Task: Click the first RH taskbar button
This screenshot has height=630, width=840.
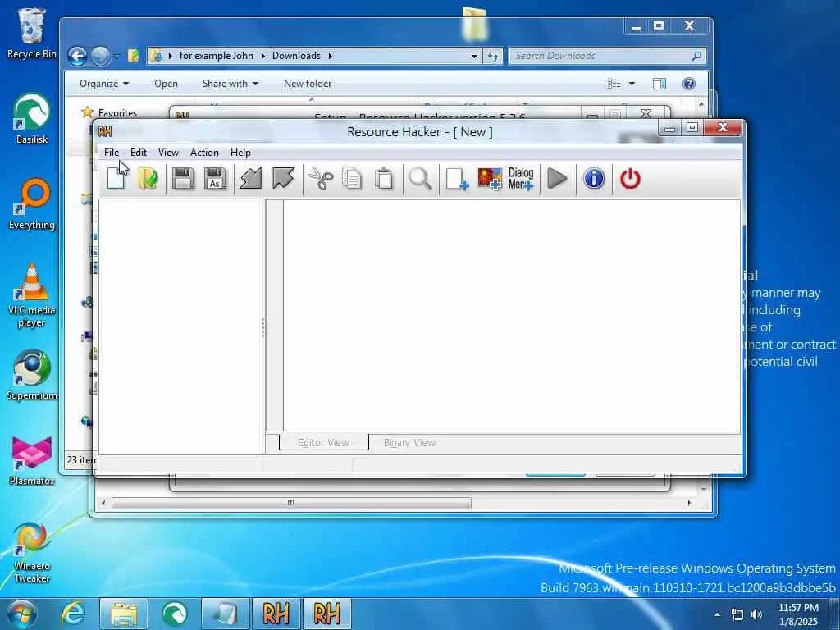Action: (x=276, y=614)
